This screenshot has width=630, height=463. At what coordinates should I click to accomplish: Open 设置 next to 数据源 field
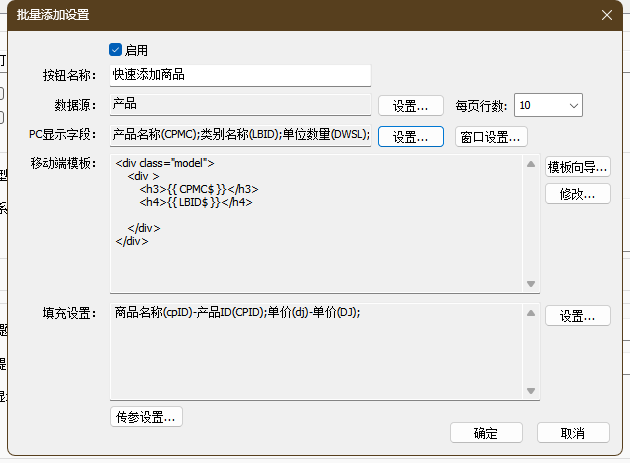pyautogui.click(x=410, y=106)
